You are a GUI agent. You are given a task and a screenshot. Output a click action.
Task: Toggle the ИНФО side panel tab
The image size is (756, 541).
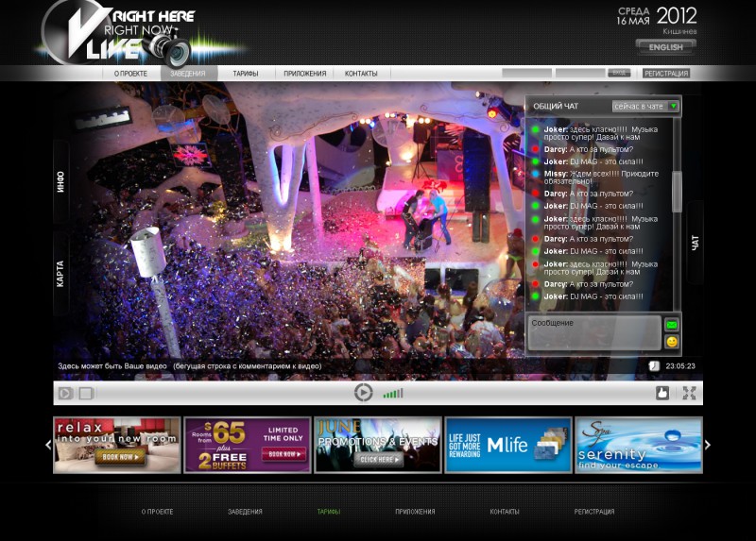point(60,182)
